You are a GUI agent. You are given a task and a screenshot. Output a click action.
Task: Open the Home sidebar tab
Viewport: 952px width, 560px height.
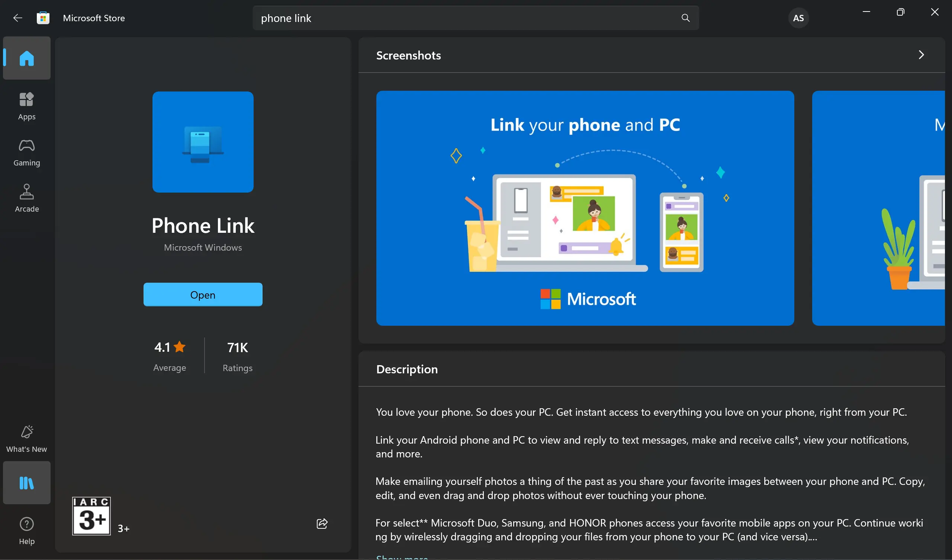(26, 58)
